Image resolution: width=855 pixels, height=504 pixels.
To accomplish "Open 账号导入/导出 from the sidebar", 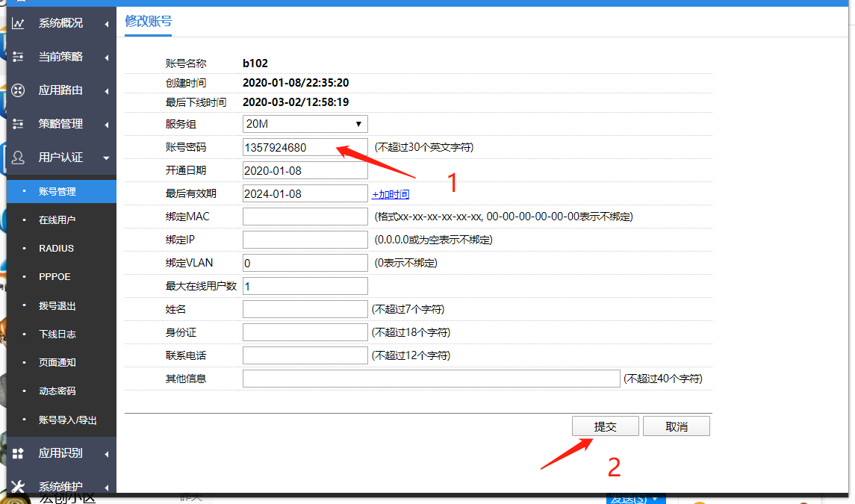I will pos(67,420).
